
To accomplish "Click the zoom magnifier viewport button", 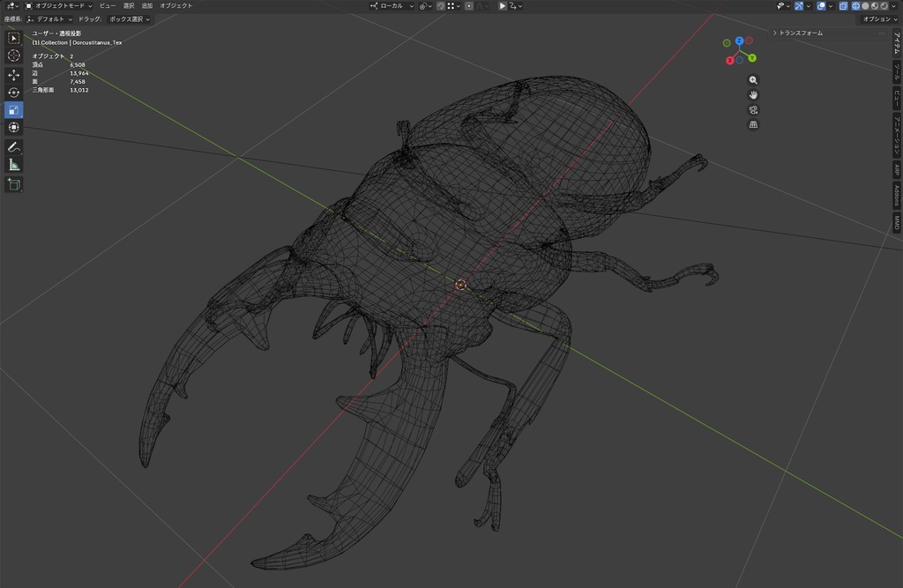I will point(753,80).
